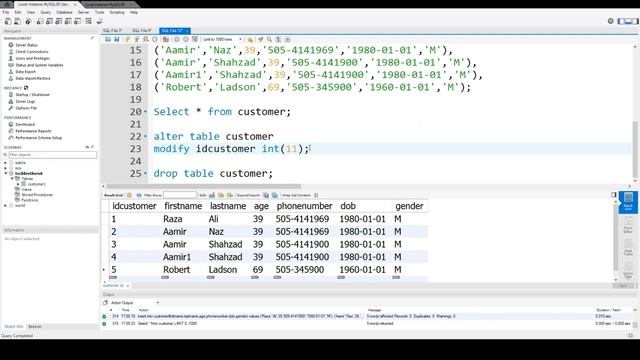
Task: Switch to the second SQL File tab
Action: (142, 31)
